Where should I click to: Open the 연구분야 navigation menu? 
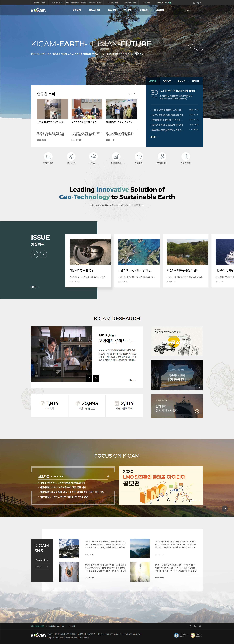tap(128, 10)
